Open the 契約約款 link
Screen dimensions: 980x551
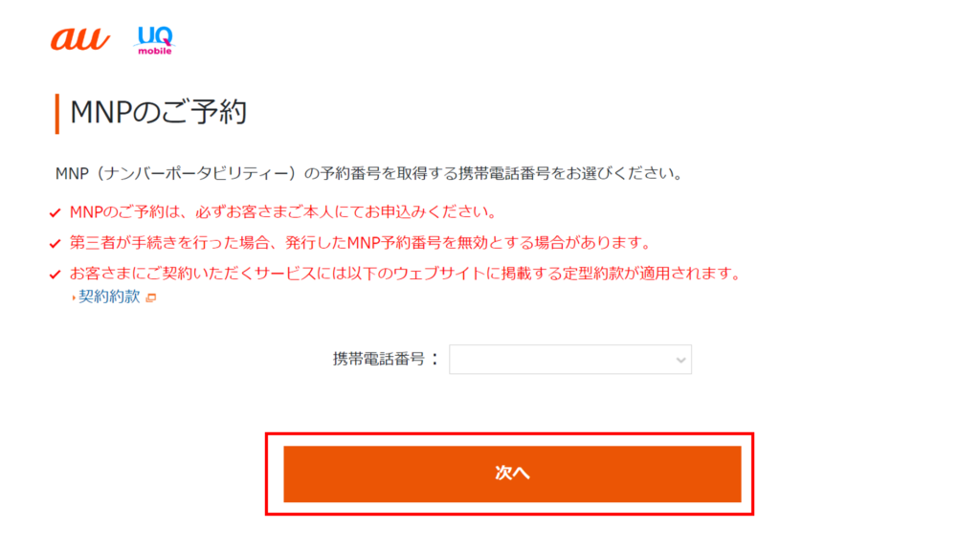(x=109, y=297)
